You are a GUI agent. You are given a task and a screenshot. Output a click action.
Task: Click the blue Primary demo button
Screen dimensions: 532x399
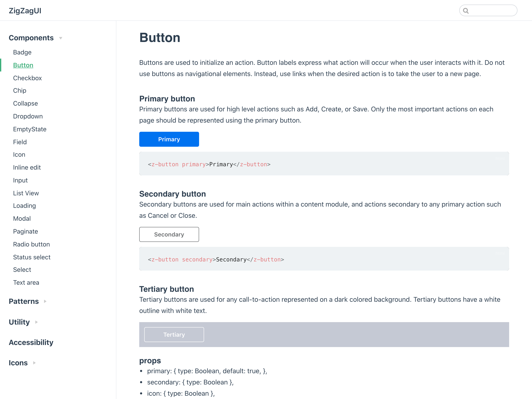[169, 139]
